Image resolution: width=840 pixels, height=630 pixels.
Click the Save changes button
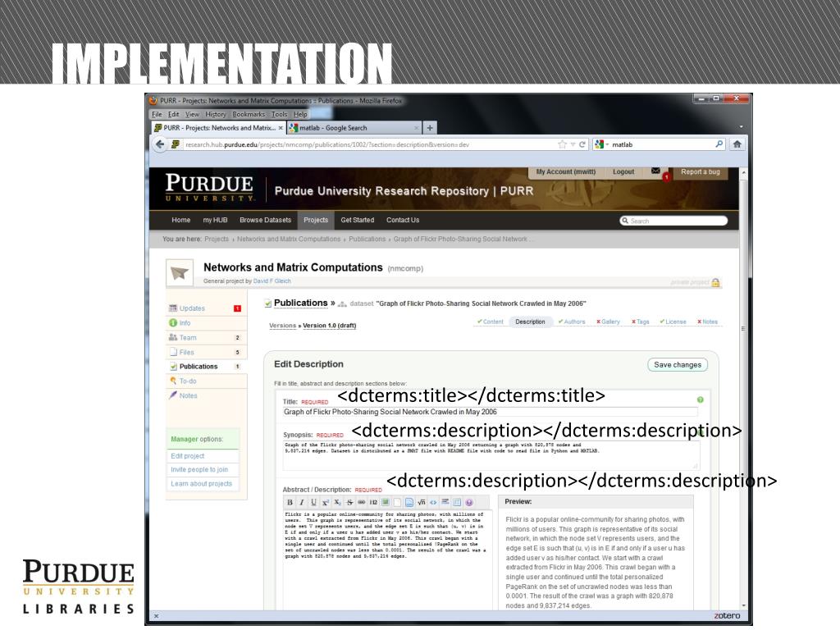(x=677, y=365)
